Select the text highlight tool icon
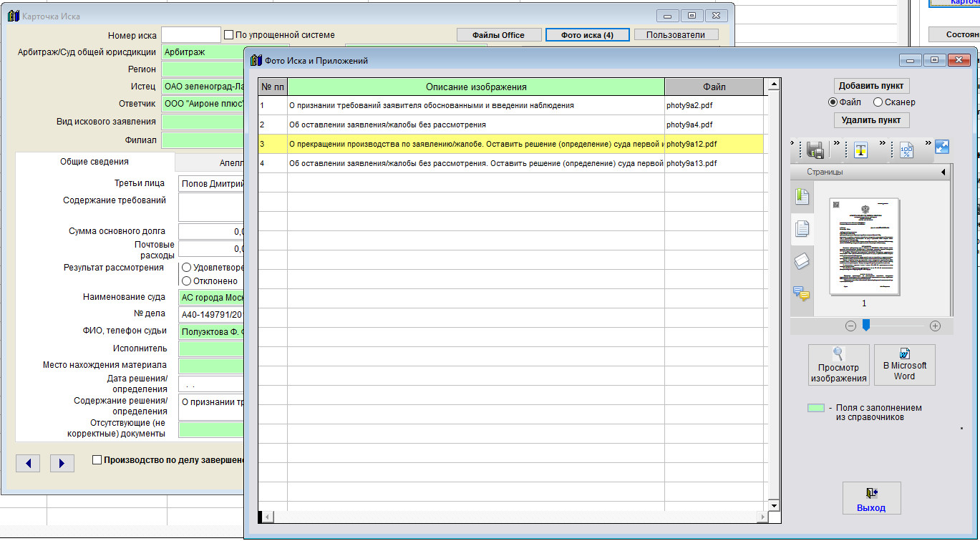This screenshot has height=541, width=980. (860, 150)
